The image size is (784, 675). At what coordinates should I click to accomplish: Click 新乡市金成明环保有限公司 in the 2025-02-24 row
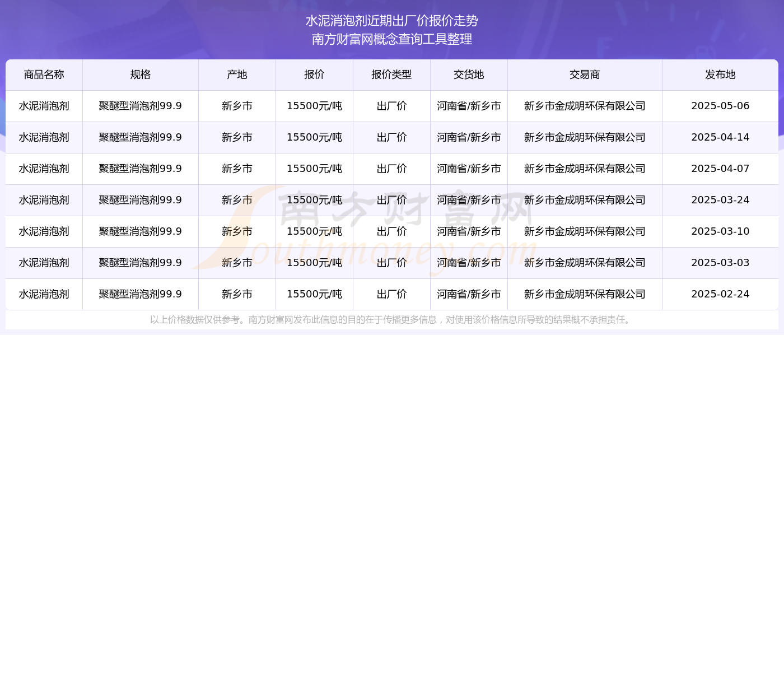pyautogui.click(x=585, y=294)
